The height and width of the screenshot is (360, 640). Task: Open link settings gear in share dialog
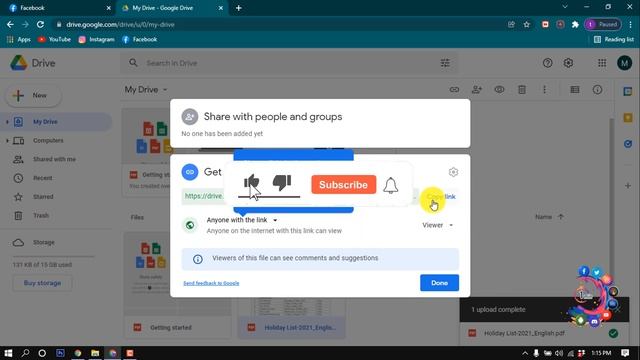coord(453,172)
